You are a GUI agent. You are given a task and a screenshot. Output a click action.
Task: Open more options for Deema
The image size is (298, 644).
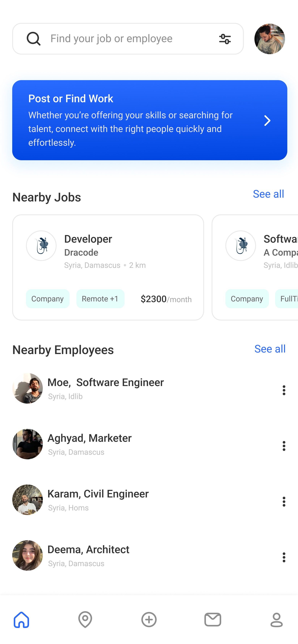click(x=284, y=557)
